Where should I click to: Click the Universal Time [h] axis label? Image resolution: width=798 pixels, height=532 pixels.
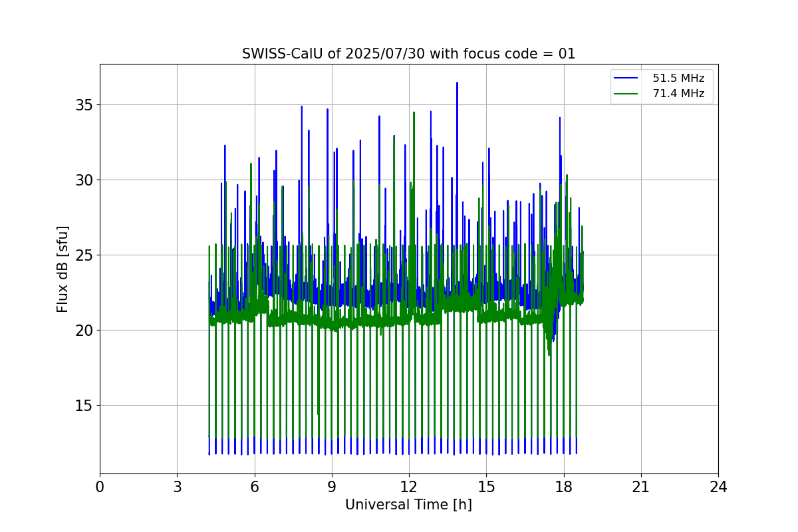tap(408, 505)
